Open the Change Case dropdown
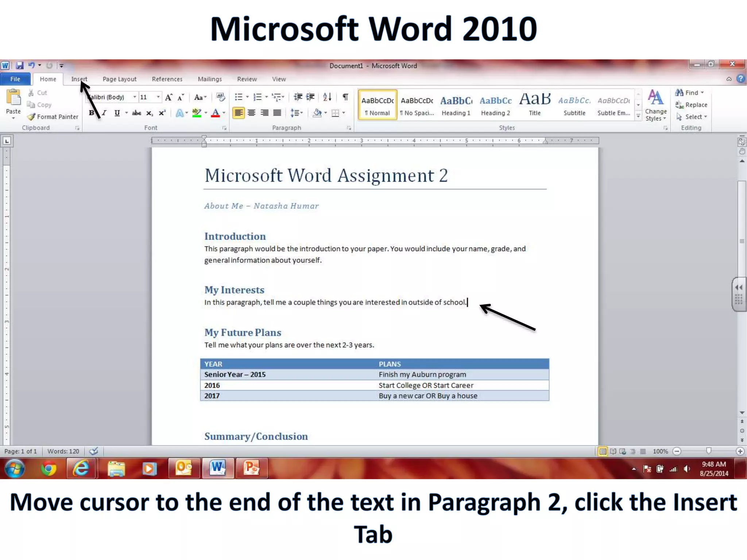 [x=200, y=97]
